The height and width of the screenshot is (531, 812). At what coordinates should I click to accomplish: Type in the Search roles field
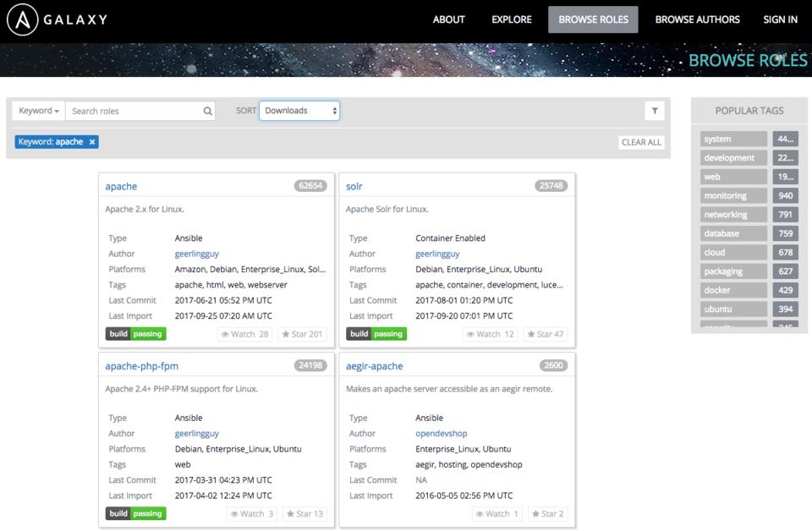(134, 111)
